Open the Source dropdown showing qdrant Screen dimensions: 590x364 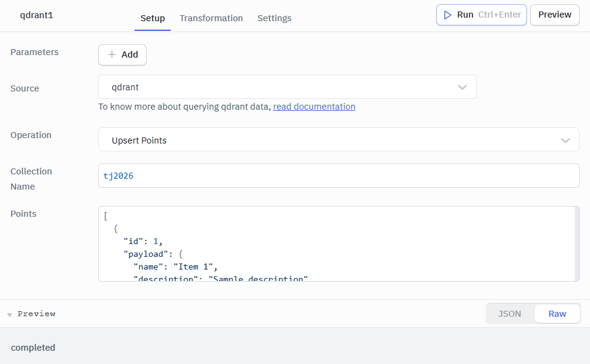point(288,87)
